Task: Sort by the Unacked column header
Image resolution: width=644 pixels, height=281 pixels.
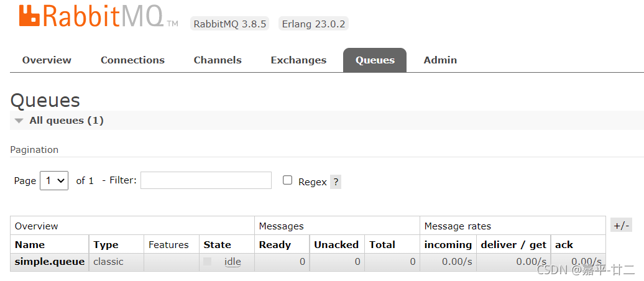Action: pyautogui.click(x=336, y=245)
